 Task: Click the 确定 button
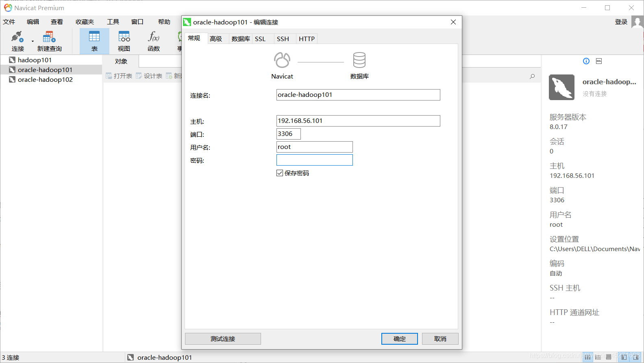tap(400, 339)
